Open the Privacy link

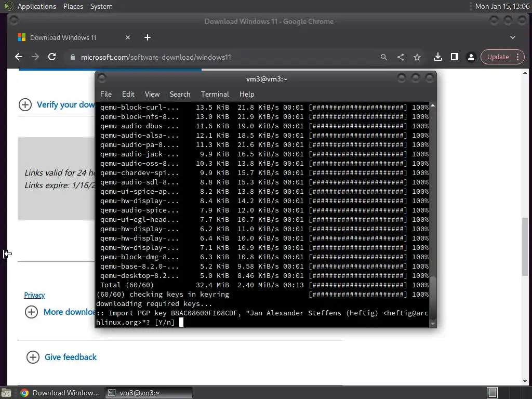34,295
